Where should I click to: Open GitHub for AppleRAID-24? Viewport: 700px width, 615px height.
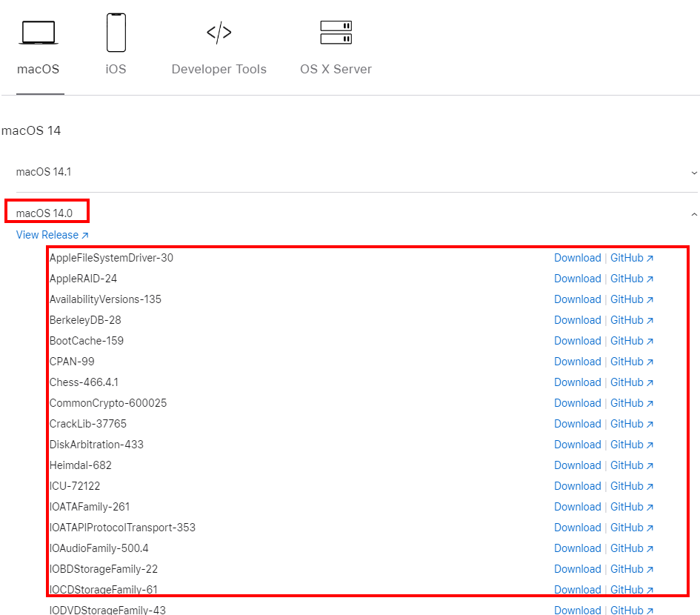coord(632,279)
